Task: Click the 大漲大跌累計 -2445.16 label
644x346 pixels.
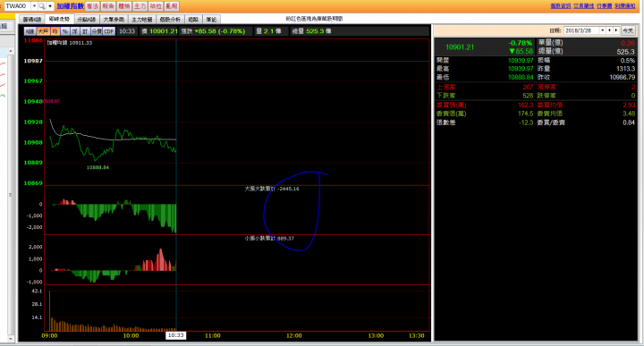Action: point(272,189)
